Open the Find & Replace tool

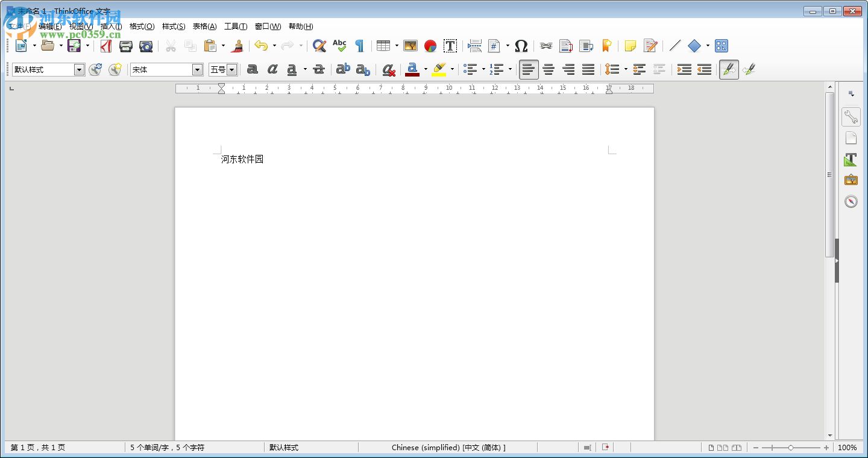(319, 46)
